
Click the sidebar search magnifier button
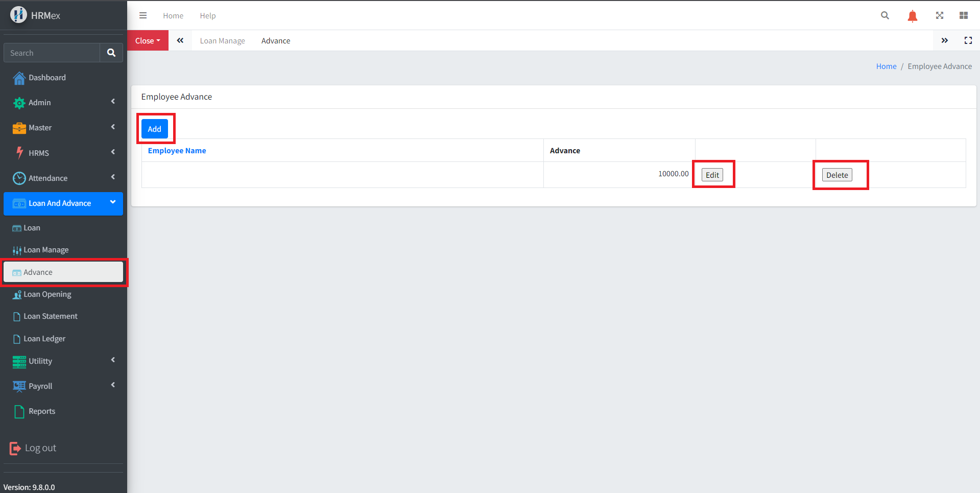click(x=111, y=53)
